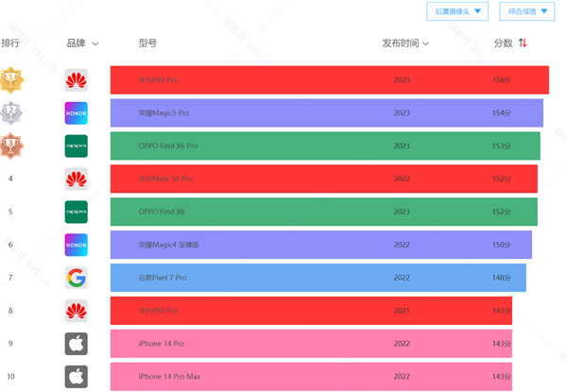Click the bronze third-place medal icon
The image size is (567, 392).
[x=11, y=146]
